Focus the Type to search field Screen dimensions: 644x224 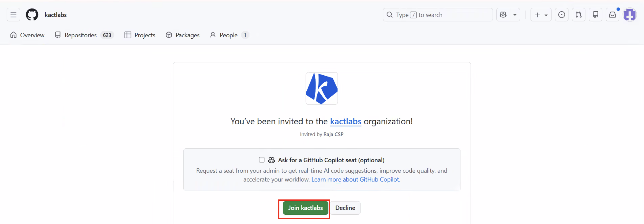437,15
